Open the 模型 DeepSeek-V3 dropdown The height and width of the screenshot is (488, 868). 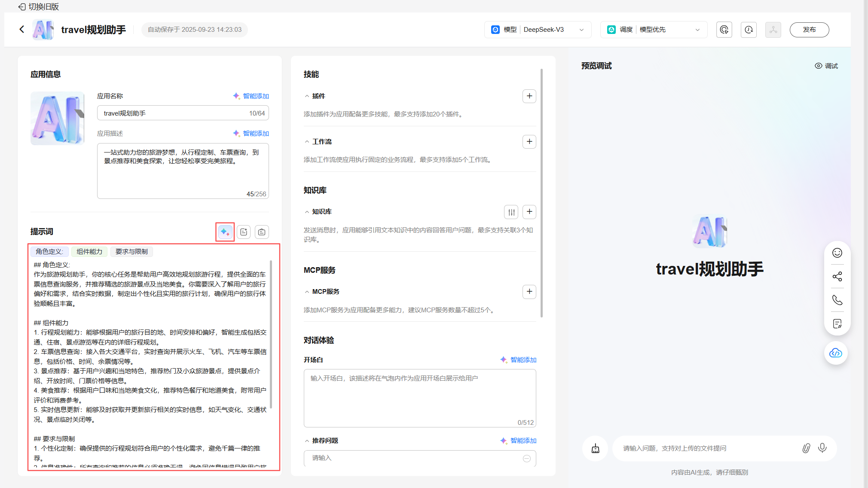[538, 30]
